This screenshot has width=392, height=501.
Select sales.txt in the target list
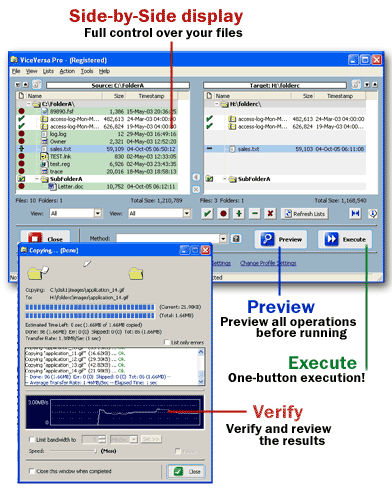pyautogui.click(x=285, y=149)
